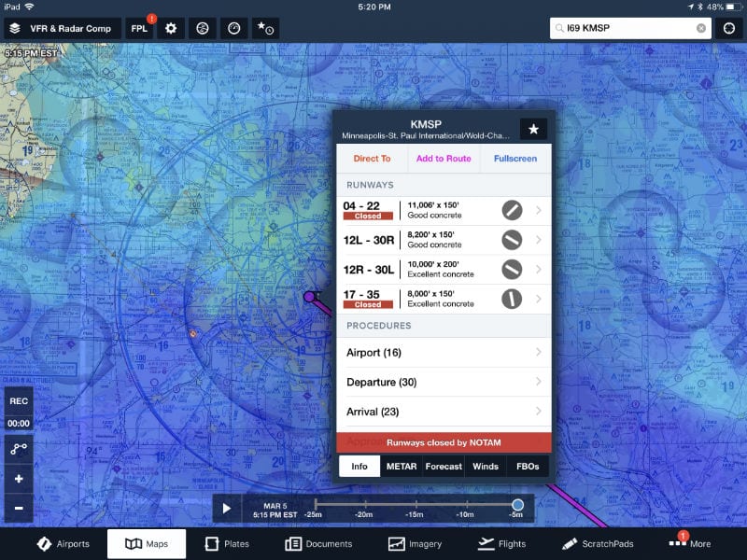Select the Info tab

(359, 466)
